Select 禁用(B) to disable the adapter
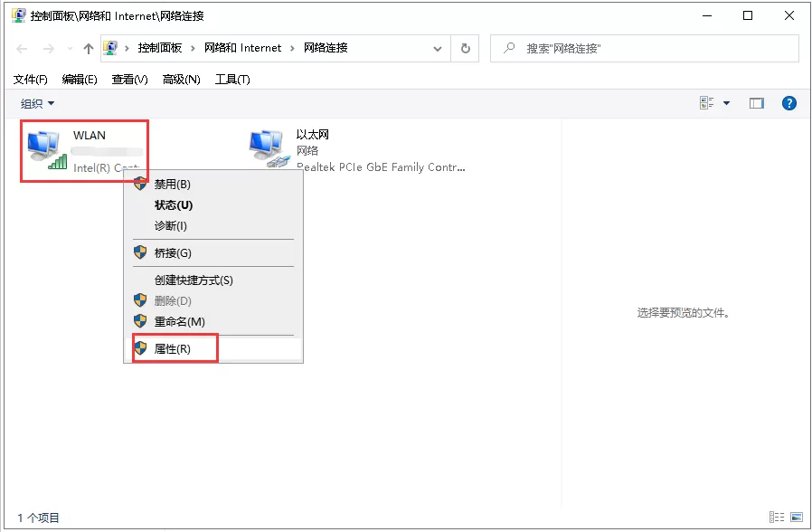 [x=175, y=184]
